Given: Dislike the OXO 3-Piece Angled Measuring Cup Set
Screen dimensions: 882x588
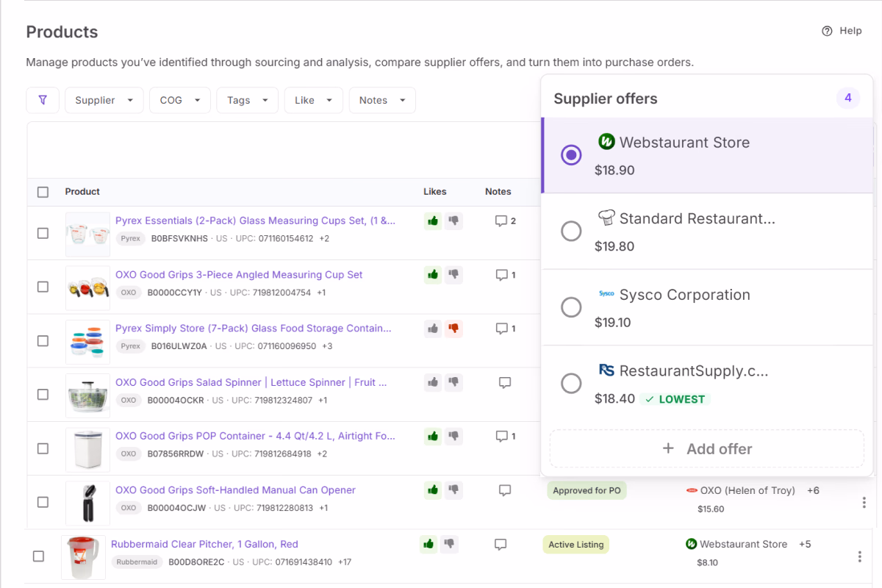Looking at the screenshot, I should tap(453, 275).
